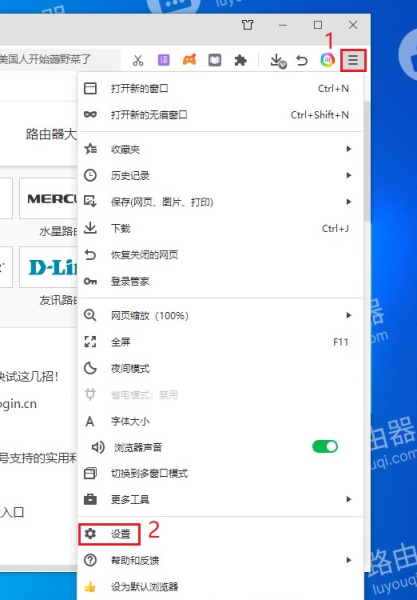Toggle the 浏览器声音 green switch
Viewport: 417px width, 600px height.
click(325, 447)
